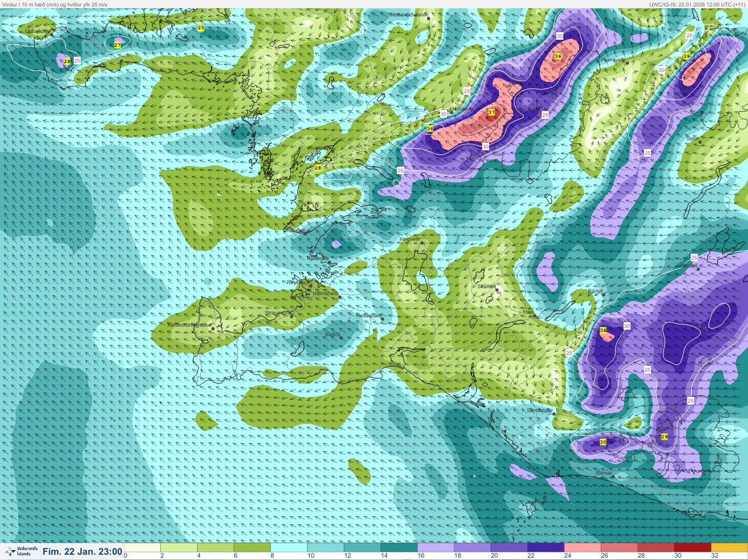Image resolution: width=748 pixels, height=560 pixels.
Task: Select the 6–8 m/s olive green legend swatch
Action: [x=252, y=548]
